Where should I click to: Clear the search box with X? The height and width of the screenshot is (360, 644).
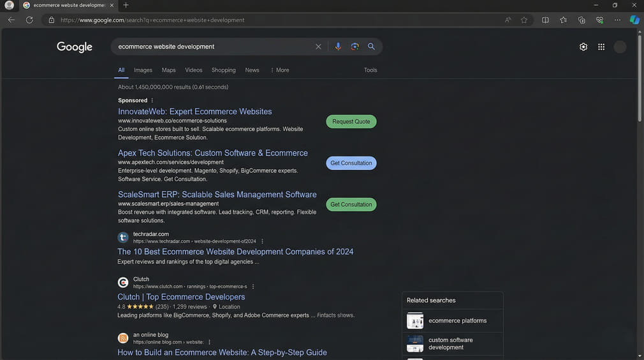click(318, 47)
